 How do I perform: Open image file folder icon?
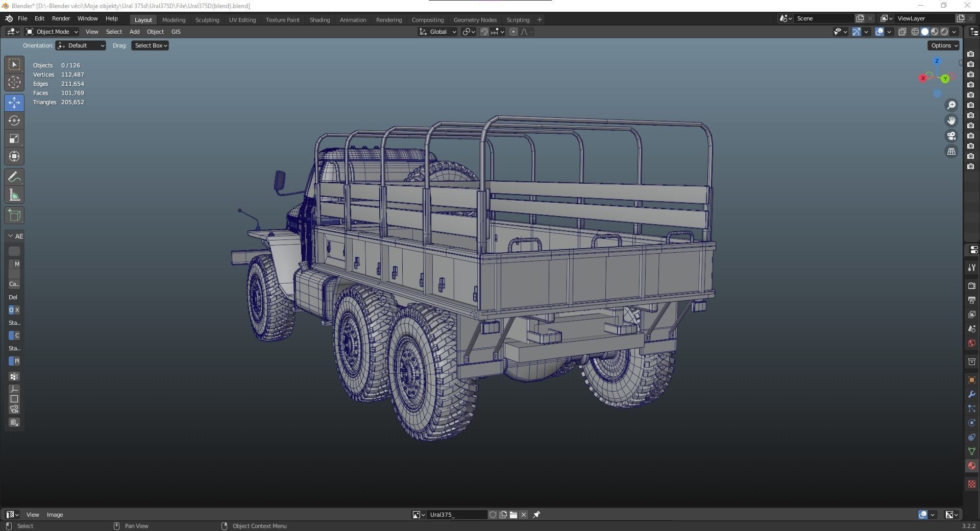tap(513, 515)
